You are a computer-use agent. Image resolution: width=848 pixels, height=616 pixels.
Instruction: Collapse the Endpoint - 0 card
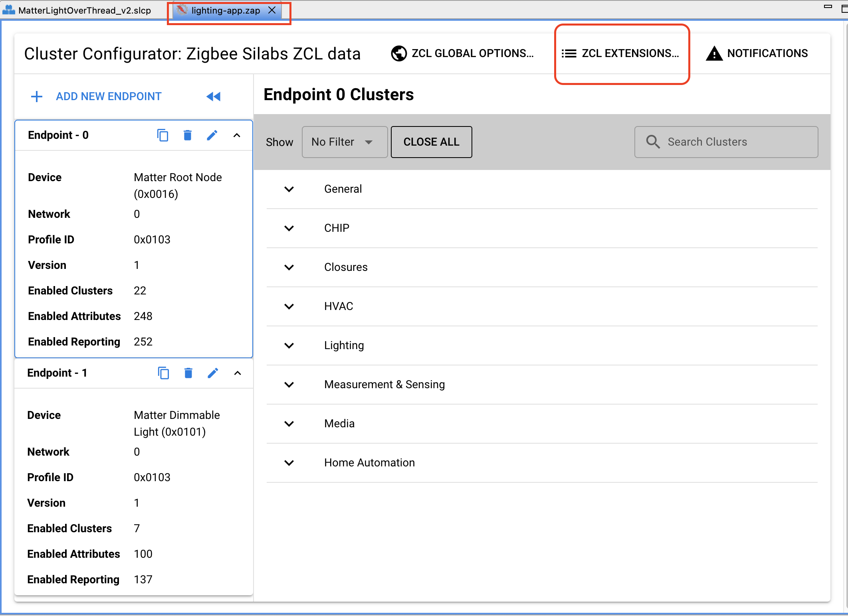237,135
